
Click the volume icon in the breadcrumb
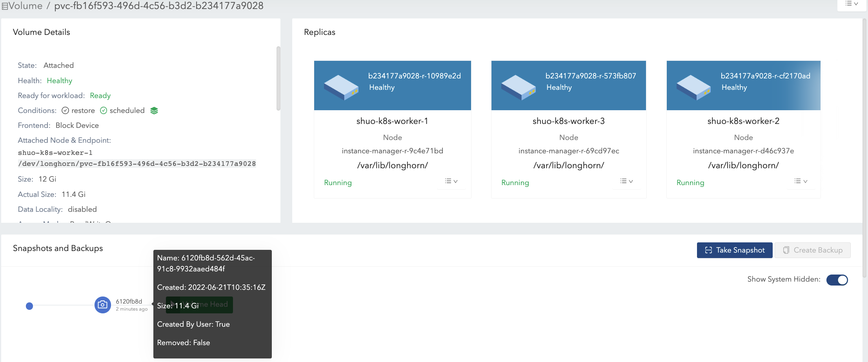5,6
